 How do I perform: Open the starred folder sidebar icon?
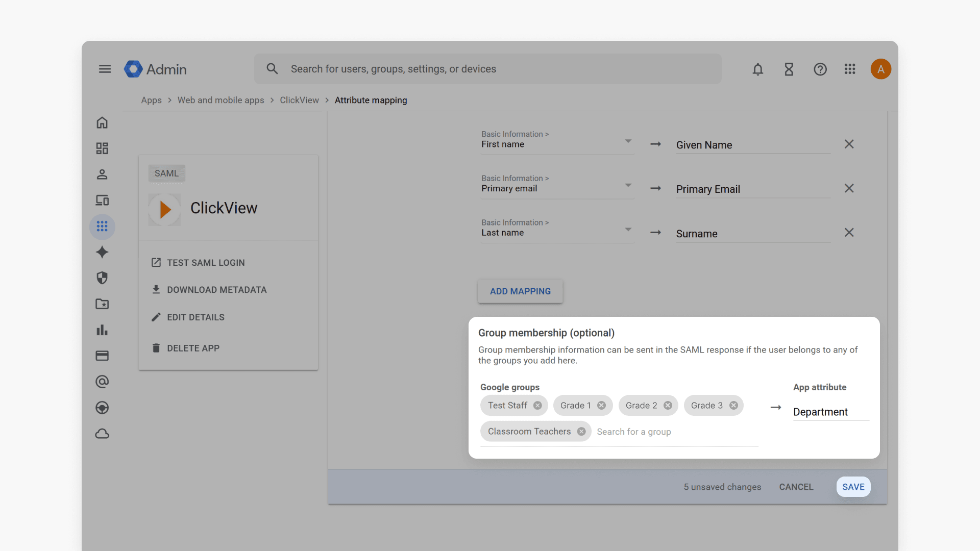coord(102,304)
